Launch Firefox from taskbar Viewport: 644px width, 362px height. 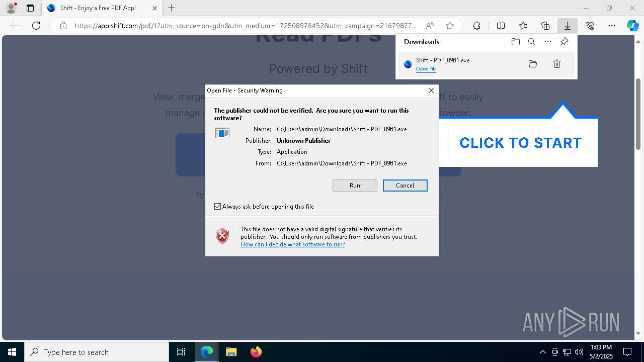[256, 352]
